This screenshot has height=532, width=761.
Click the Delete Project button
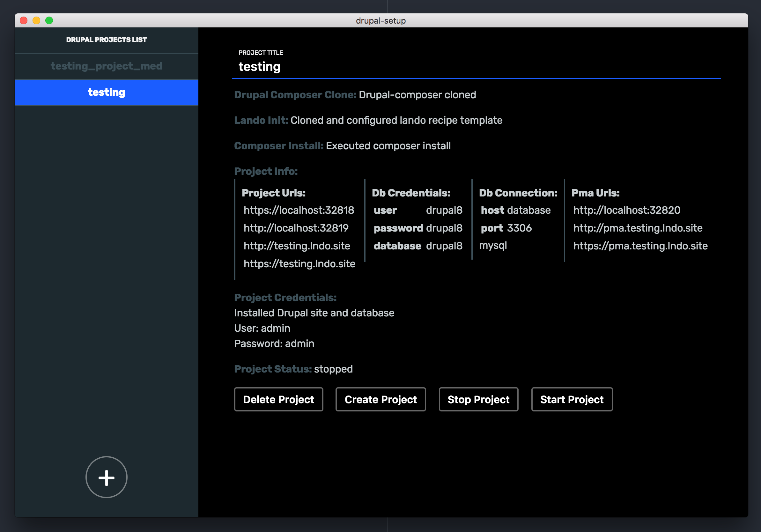[x=278, y=399]
